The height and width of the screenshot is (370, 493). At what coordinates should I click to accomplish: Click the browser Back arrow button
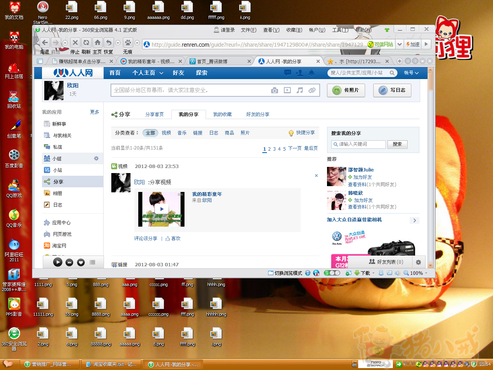point(45,43)
